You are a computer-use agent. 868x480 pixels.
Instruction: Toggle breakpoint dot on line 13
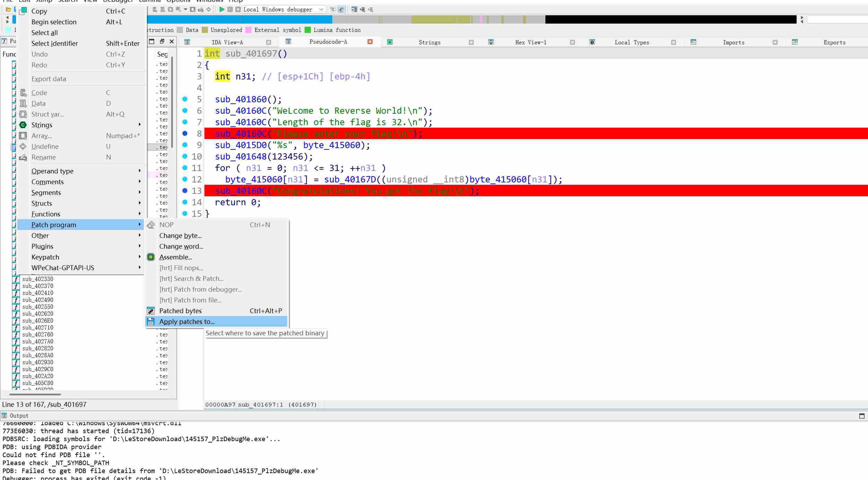click(x=185, y=191)
